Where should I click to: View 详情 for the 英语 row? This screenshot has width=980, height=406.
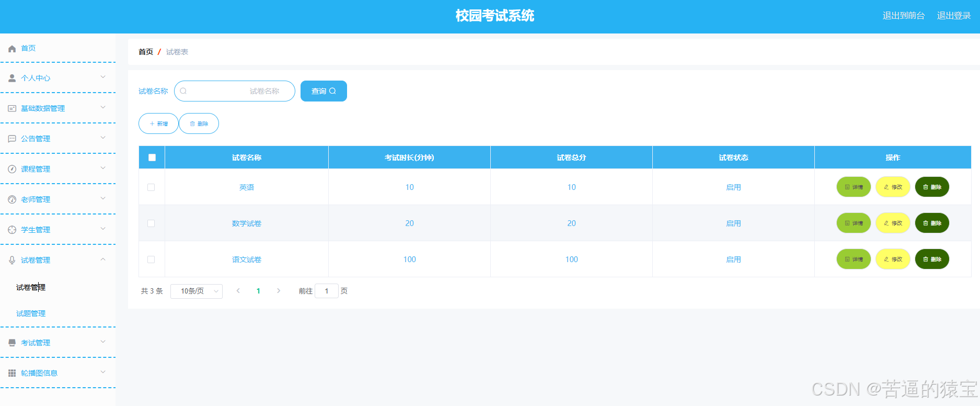(x=854, y=187)
